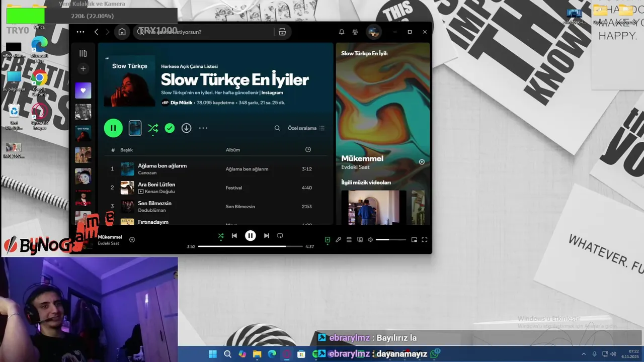
Task: Connect to a device
Action: (360, 240)
